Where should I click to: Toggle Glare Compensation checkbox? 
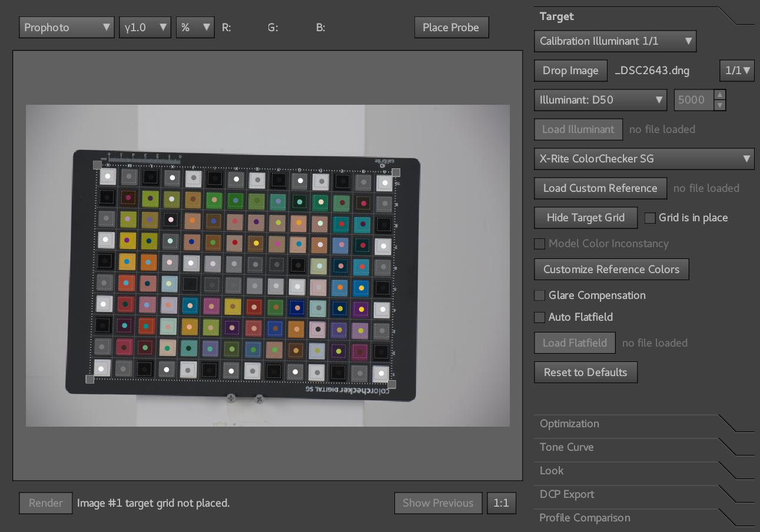tap(539, 295)
